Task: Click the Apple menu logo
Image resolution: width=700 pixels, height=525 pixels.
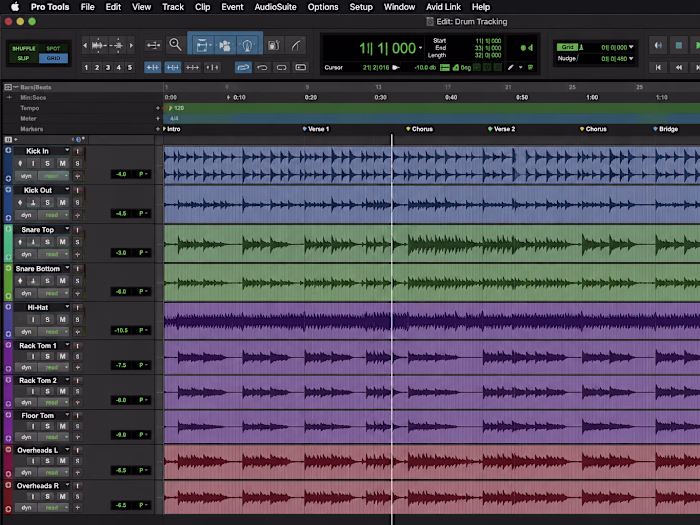Action: click(15, 7)
